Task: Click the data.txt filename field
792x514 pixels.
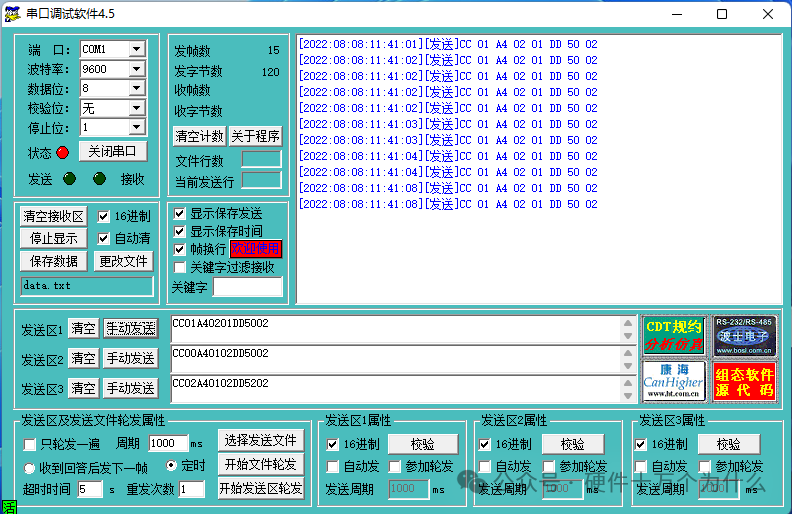Action: (87, 286)
